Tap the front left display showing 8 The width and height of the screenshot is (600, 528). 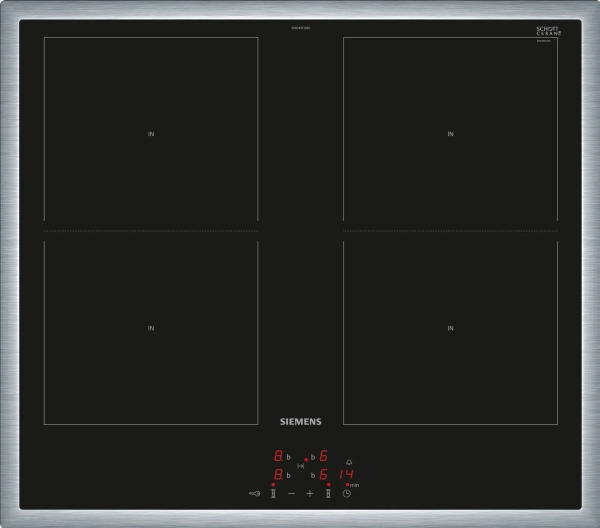[x=278, y=474]
